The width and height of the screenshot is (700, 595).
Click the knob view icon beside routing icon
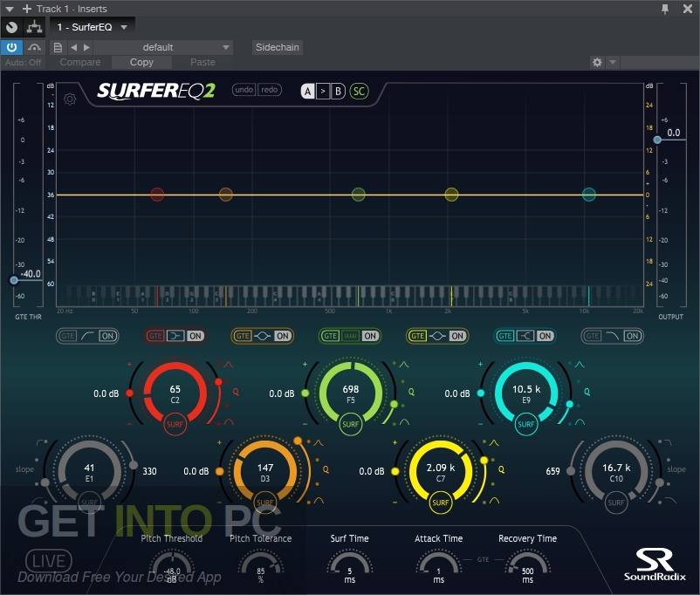click(11, 27)
